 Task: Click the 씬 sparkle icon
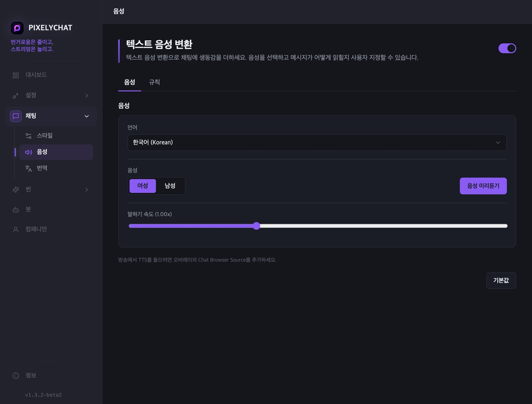(16, 189)
